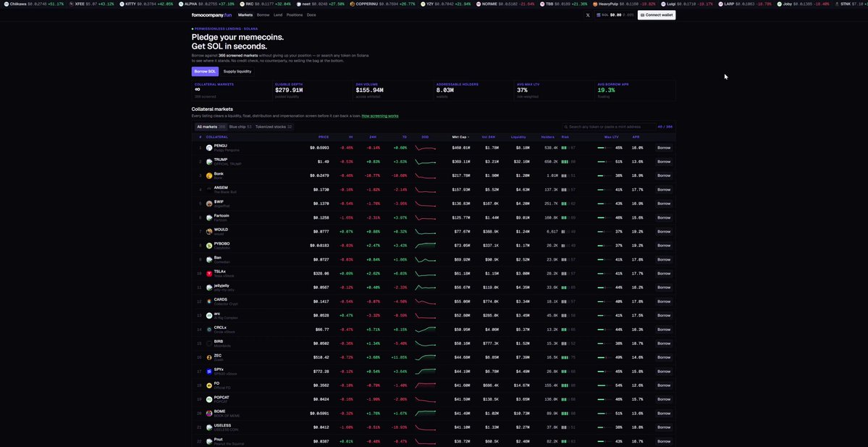This screenshot has height=447, width=868.
Task: Click the TSLAx Tesla logo
Action: tap(209, 274)
